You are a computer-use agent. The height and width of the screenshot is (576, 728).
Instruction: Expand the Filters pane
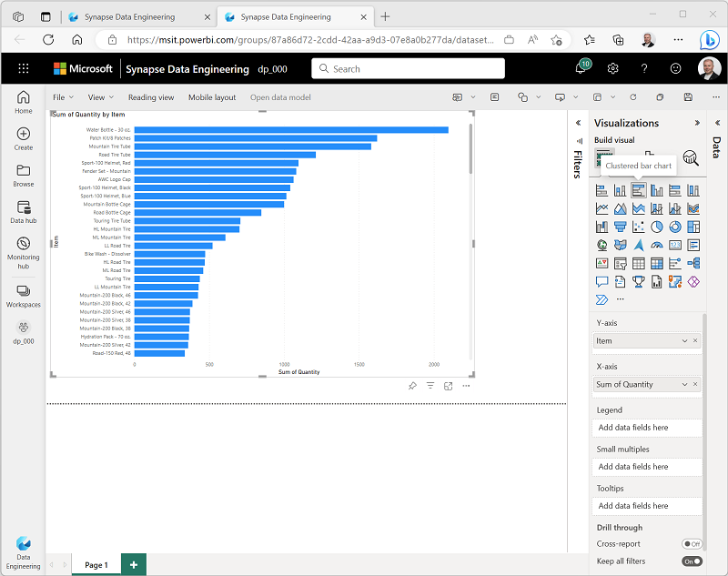click(578, 123)
